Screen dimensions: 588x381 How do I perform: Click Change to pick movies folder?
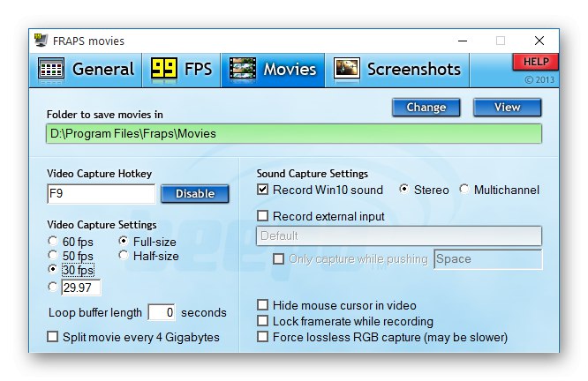point(426,108)
